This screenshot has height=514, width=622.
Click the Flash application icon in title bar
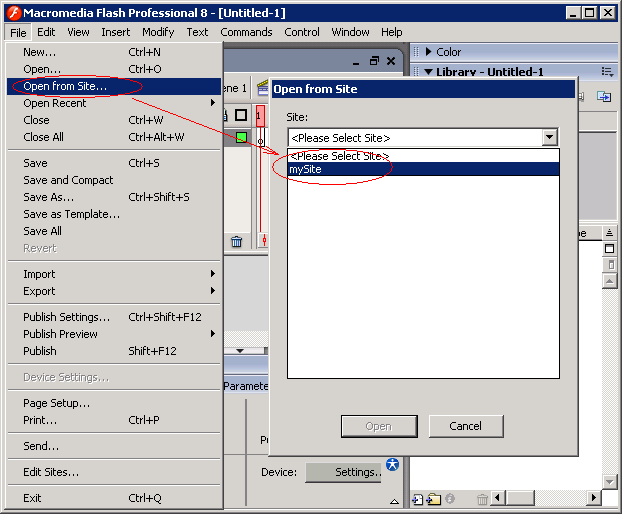[12, 12]
